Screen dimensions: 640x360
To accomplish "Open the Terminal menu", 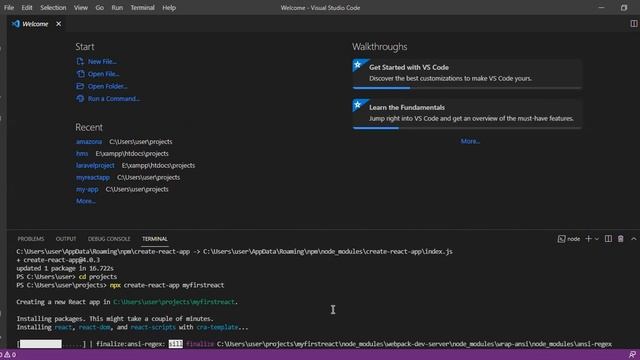I will point(142,8).
